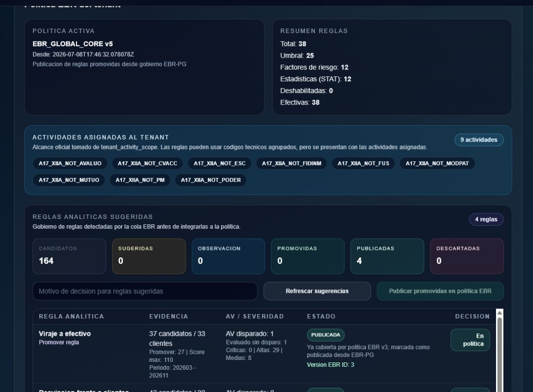The height and width of the screenshot is (392, 533).
Task: Click the Efectivas: 38 line
Action: (x=300, y=103)
